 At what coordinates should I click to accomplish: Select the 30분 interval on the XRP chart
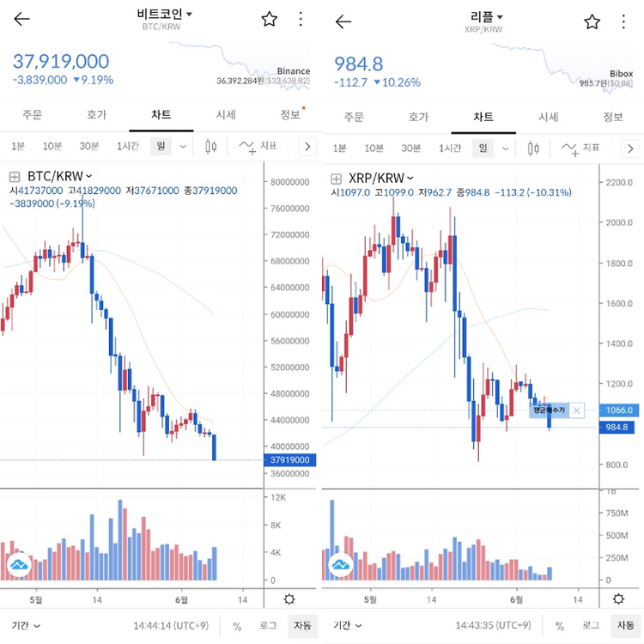(x=410, y=149)
